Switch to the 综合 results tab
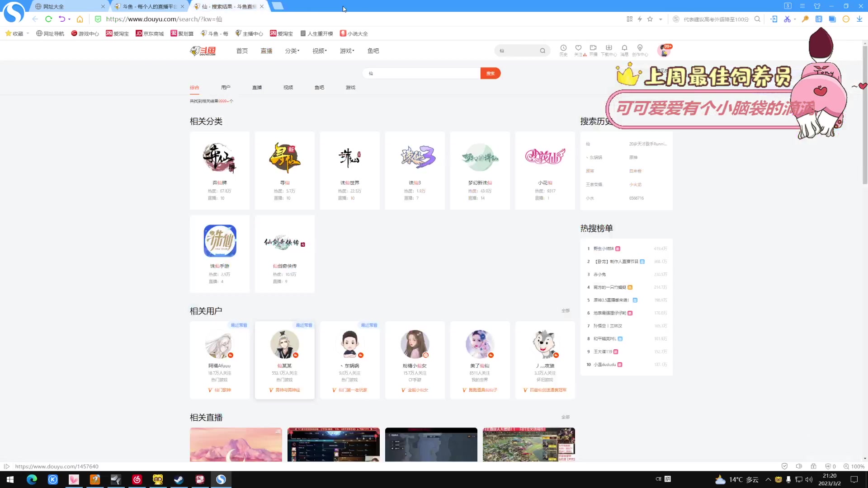This screenshot has width=868, height=488. coord(194,88)
